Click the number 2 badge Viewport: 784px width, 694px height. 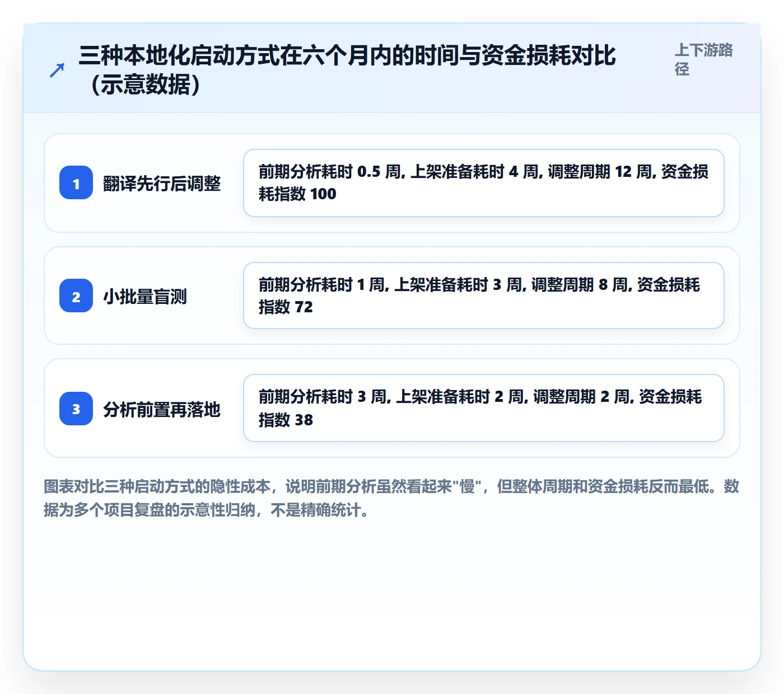point(76,296)
